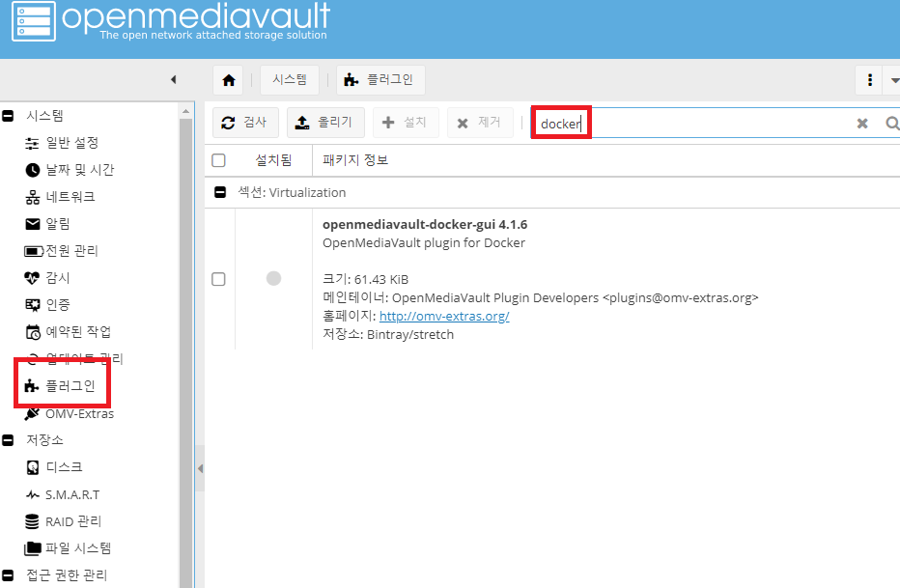900x588 pixels.
Task: Click the 일반 설정 sliders icon
Action: pyautogui.click(x=32, y=143)
